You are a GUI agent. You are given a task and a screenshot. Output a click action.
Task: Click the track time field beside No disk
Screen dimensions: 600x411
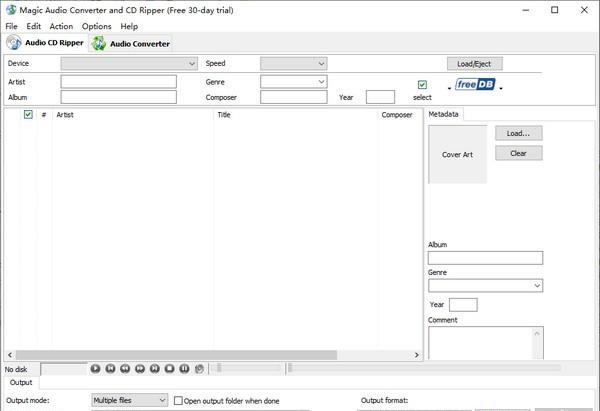64,369
